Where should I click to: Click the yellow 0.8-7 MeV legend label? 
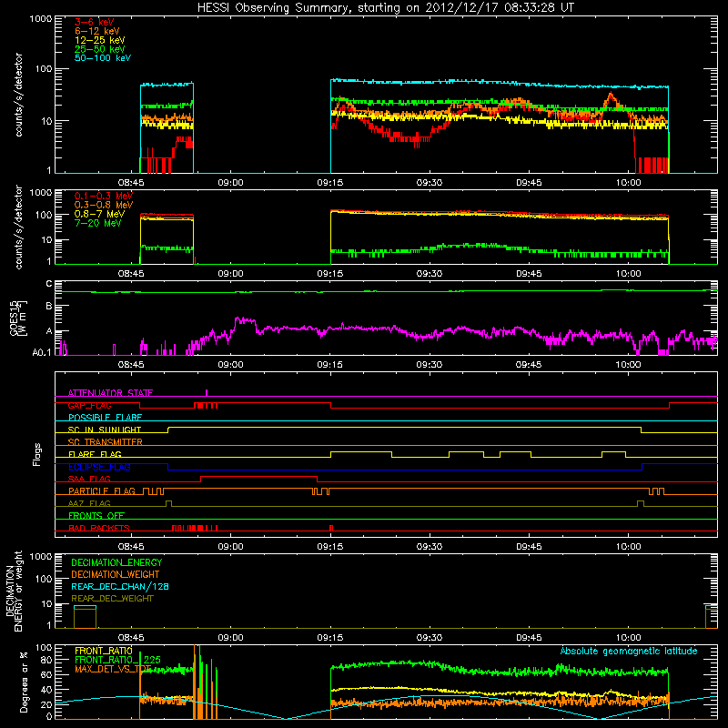(99, 214)
